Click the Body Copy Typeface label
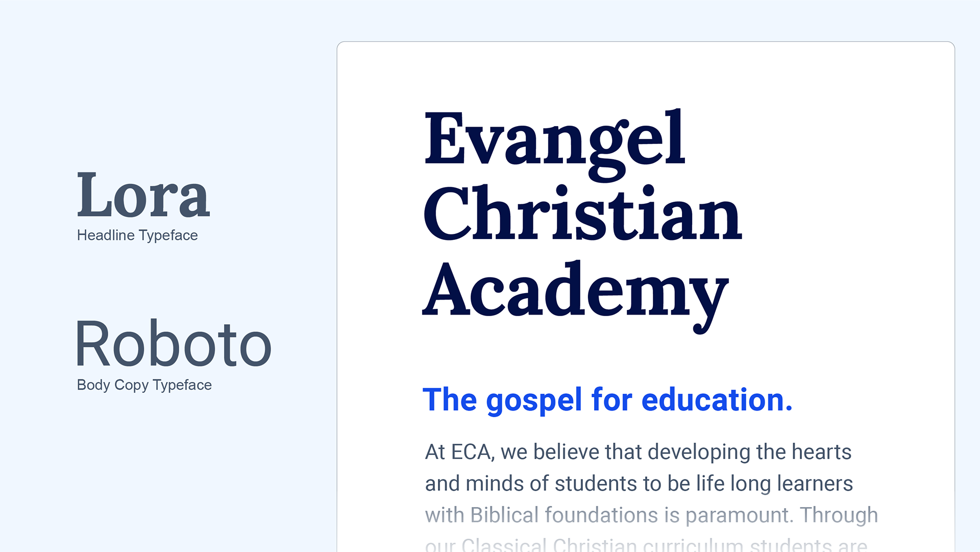 (144, 385)
